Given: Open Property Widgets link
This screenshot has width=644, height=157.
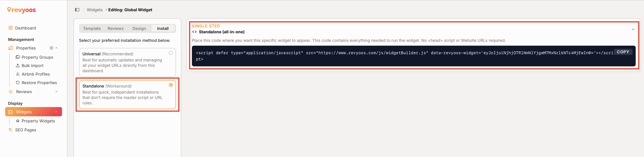Looking at the screenshot, I should click(x=38, y=121).
